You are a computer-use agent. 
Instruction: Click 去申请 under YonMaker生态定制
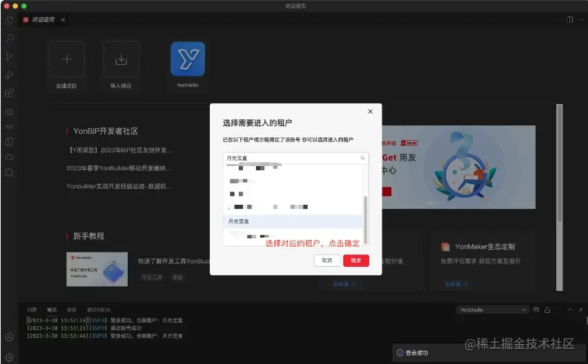coord(456,284)
